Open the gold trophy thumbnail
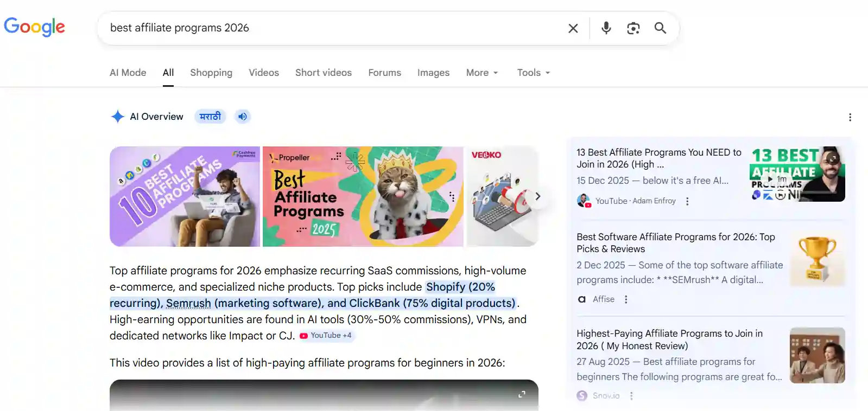 click(817, 259)
